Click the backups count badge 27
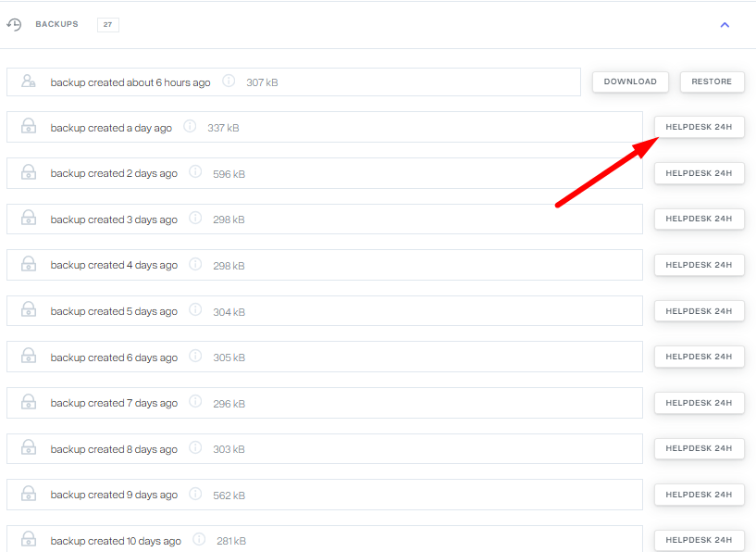Screen dimensions: 756x552 [108, 25]
